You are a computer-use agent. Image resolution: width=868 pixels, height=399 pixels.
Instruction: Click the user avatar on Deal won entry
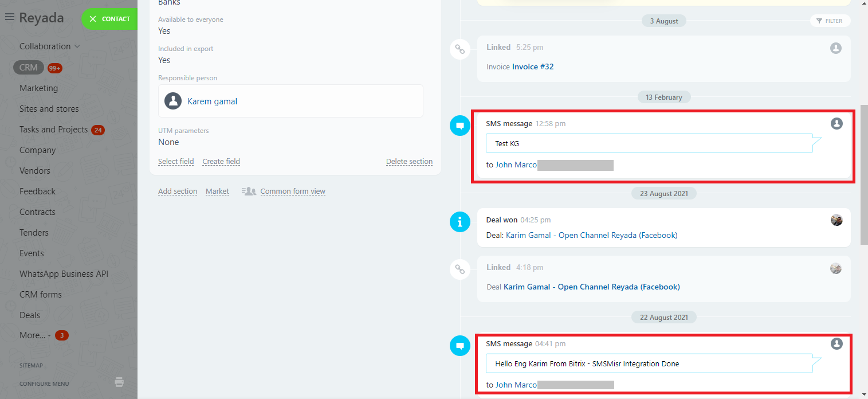836,220
